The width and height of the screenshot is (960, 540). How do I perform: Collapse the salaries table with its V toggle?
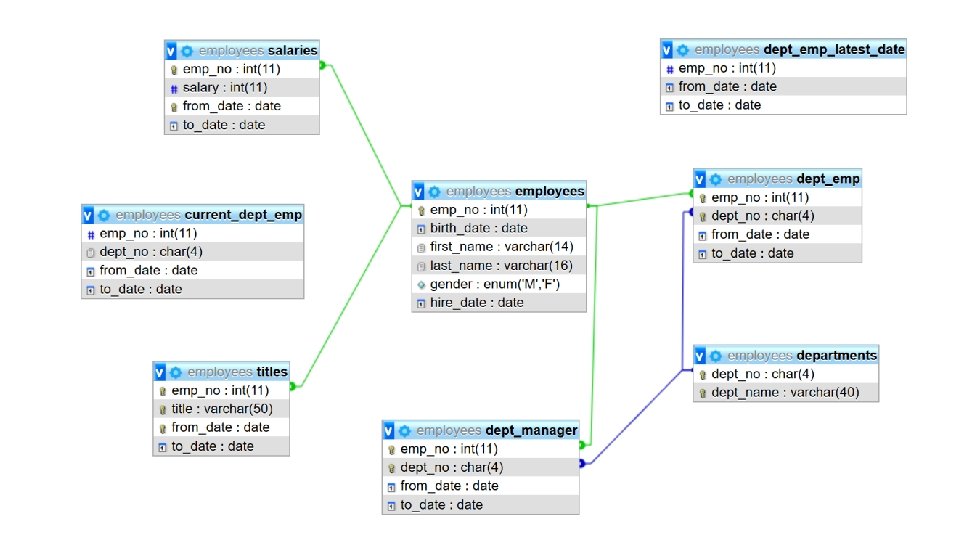[x=171, y=51]
